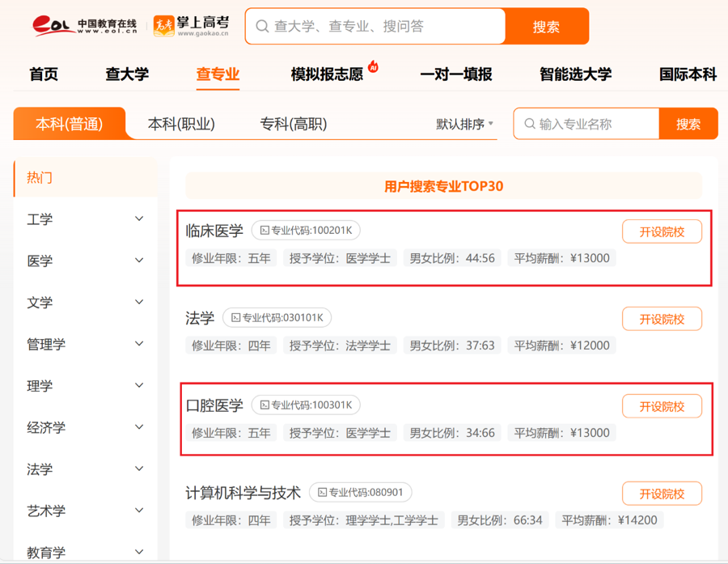Click code icon in 计算机科学与技术 专业代码 tag
Image resolution: width=728 pixels, height=564 pixels.
coord(322,493)
